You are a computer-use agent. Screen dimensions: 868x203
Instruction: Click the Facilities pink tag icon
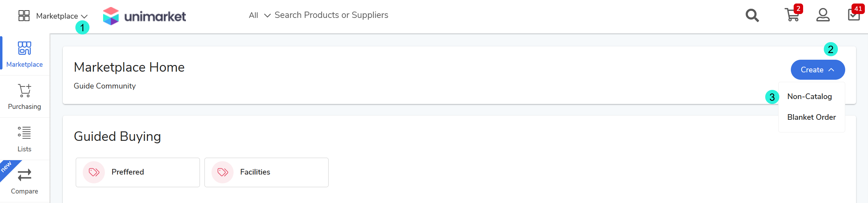[x=223, y=172]
